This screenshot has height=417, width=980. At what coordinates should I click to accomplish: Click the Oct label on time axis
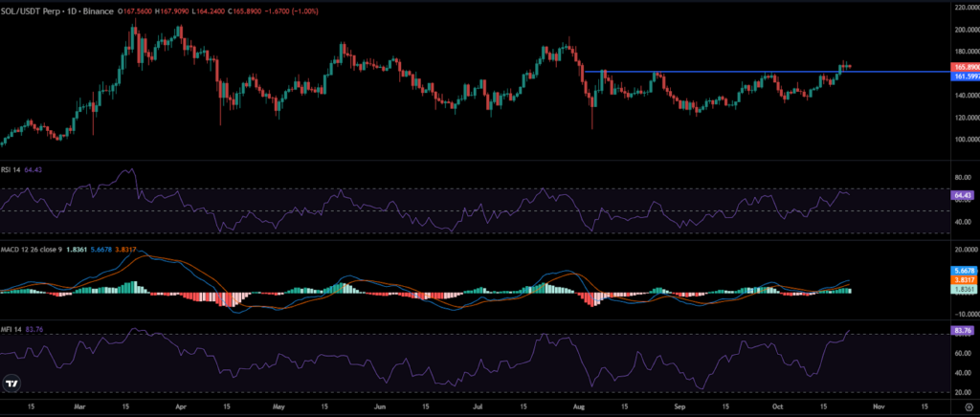point(775,406)
